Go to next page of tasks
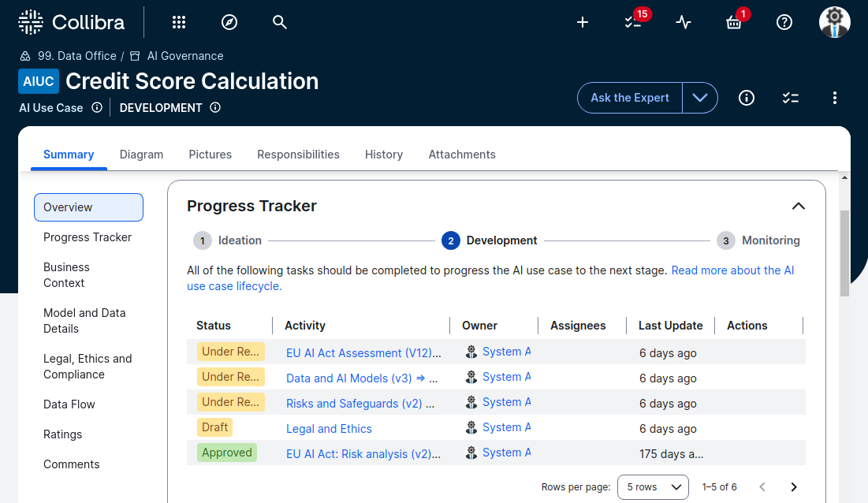The height and width of the screenshot is (503, 868). pos(794,487)
